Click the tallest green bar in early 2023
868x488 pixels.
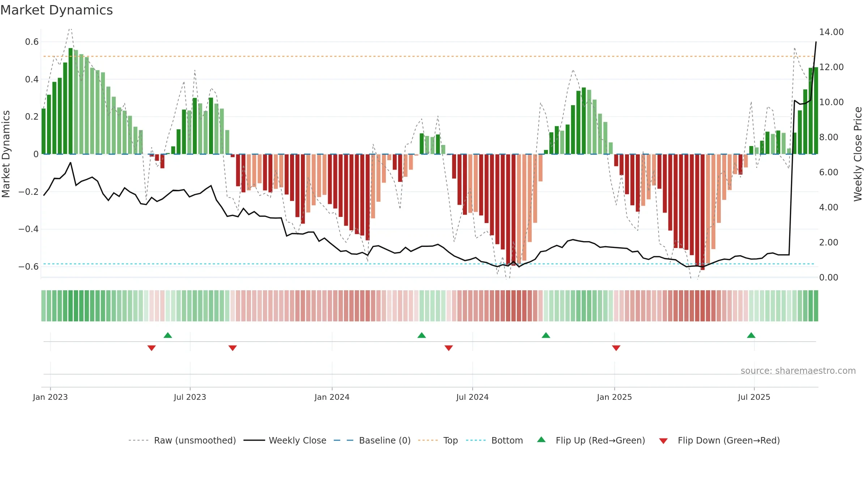pyautogui.click(x=71, y=101)
